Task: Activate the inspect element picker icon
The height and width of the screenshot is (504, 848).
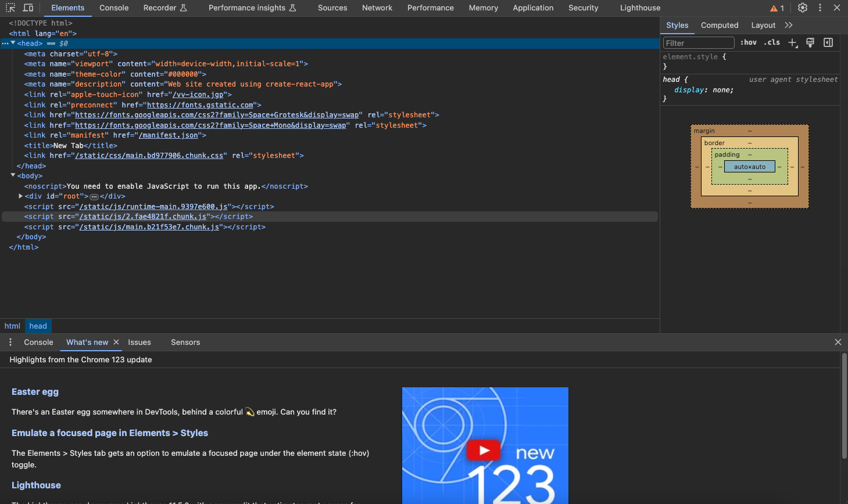Action: click(10, 8)
